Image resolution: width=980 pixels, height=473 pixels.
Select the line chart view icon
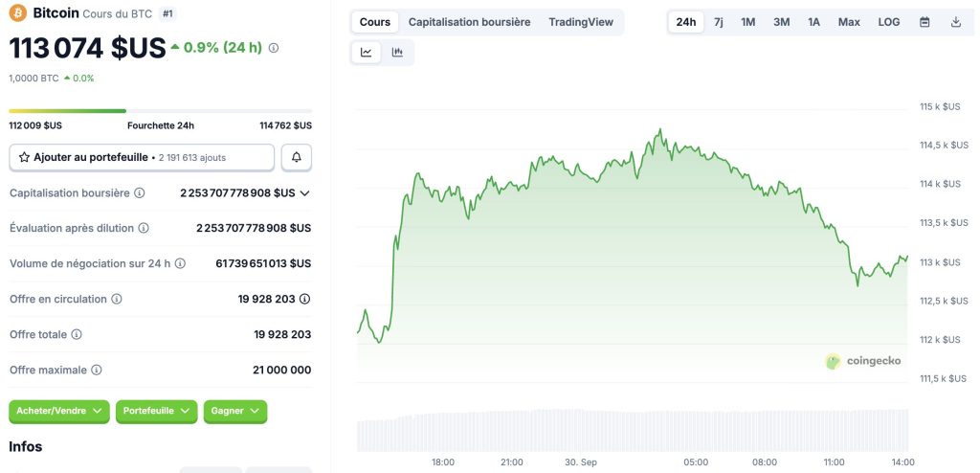(367, 53)
